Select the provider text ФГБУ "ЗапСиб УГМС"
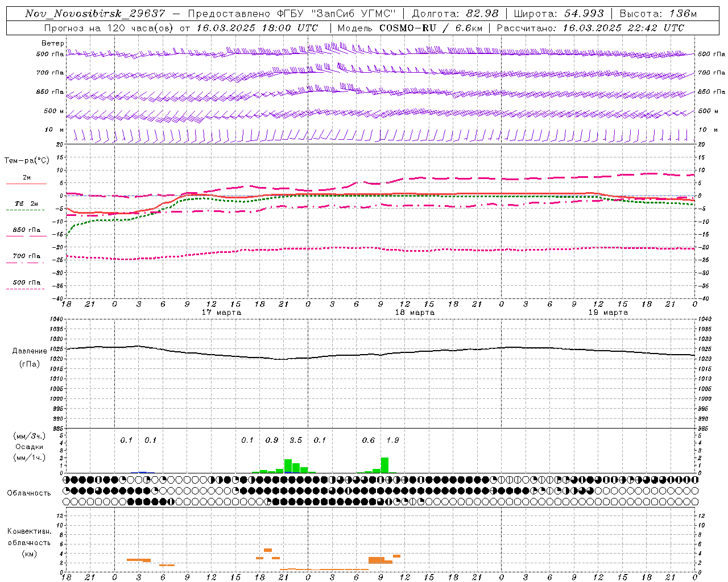Viewport: 728px width, 582px height. pyautogui.click(x=336, y=14)
